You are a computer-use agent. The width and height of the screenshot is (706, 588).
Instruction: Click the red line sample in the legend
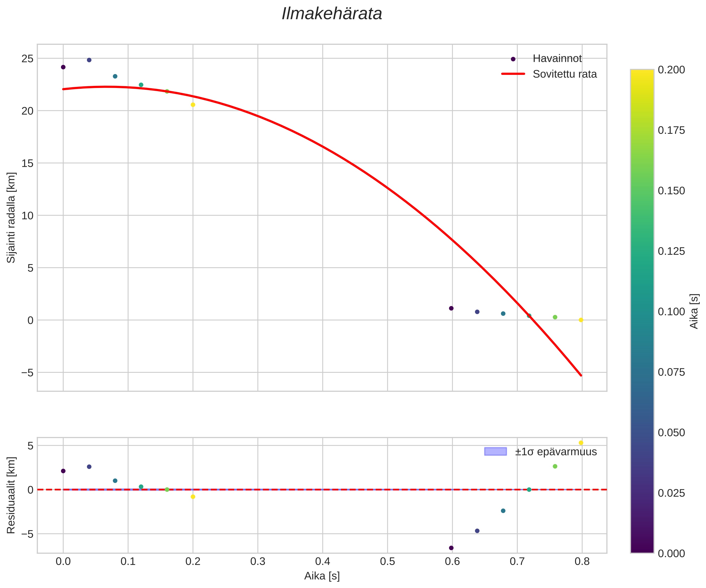(x=513, y=74)
